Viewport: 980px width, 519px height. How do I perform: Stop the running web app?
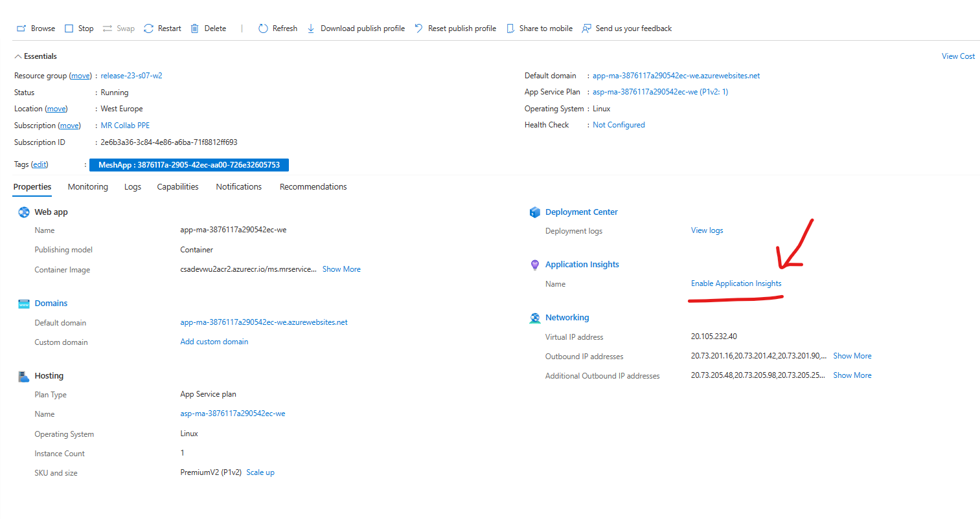tap(78, 28)
